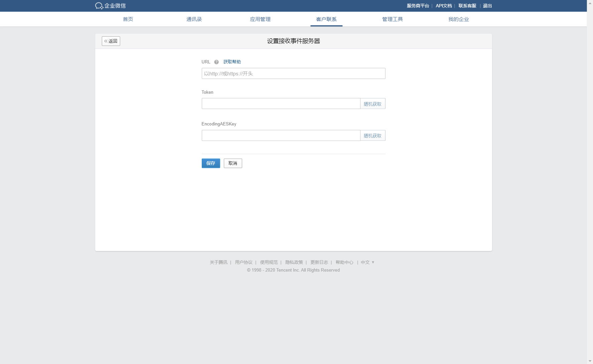This screenshot has width=593, height=364.
Task: Open the 隐私政策 footer link
Action: click(x=294, y=262)
